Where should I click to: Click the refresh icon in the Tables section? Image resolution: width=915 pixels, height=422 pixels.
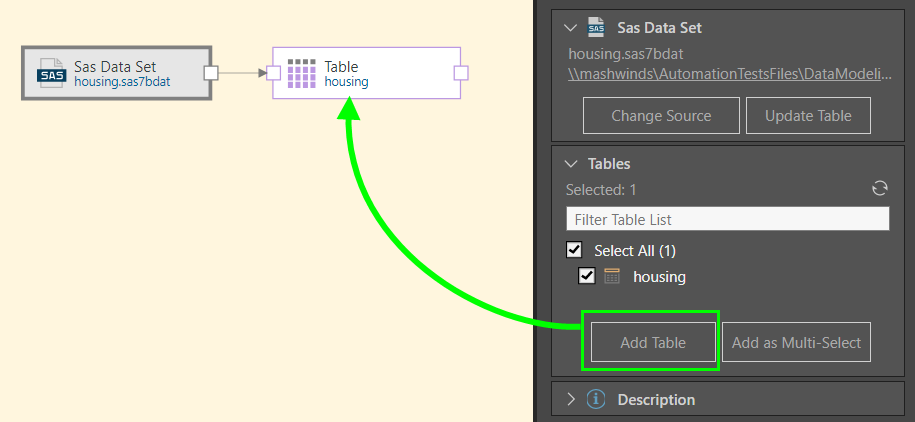pos(880,188)
